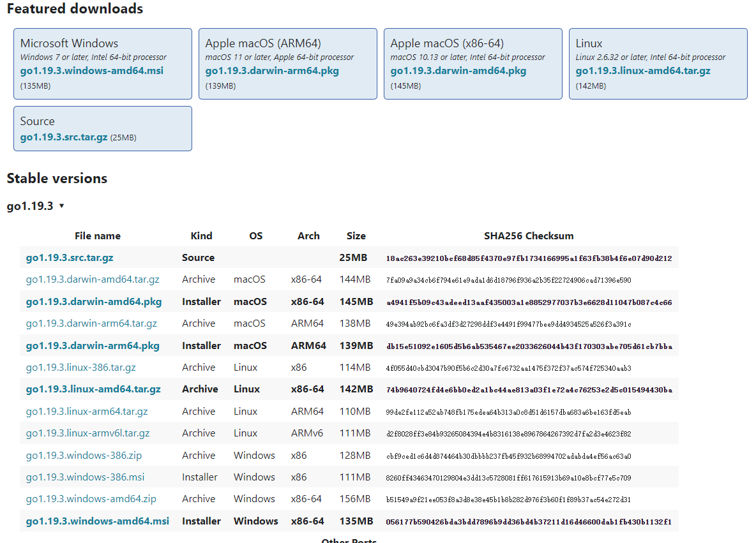756x543 pixels.
Task: Click the 110MB size cell
Action: (x=355, y=412)
